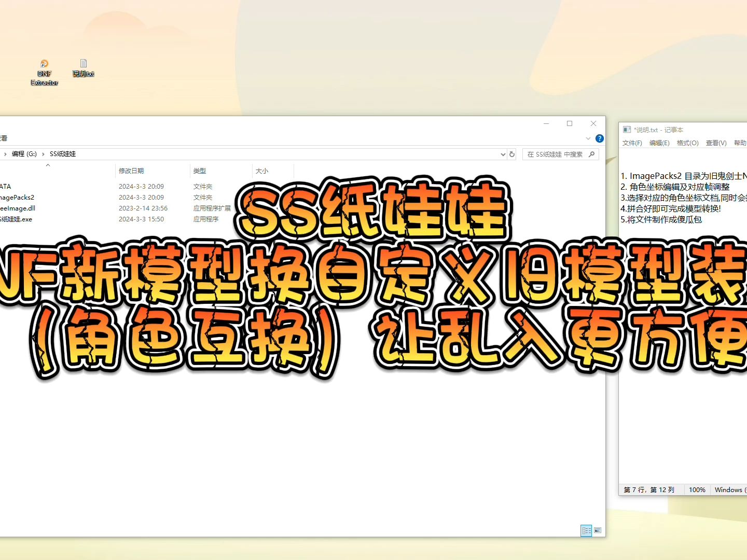Screen dimensions: 747x560
Task: Click the 应用程序扩展 type cell
Action: (212, 208)
